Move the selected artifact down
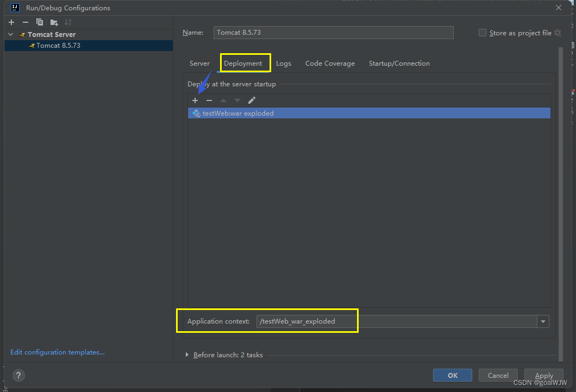This screenshot has width=576, height=392. pyautogui.click(x=237, y=100)
